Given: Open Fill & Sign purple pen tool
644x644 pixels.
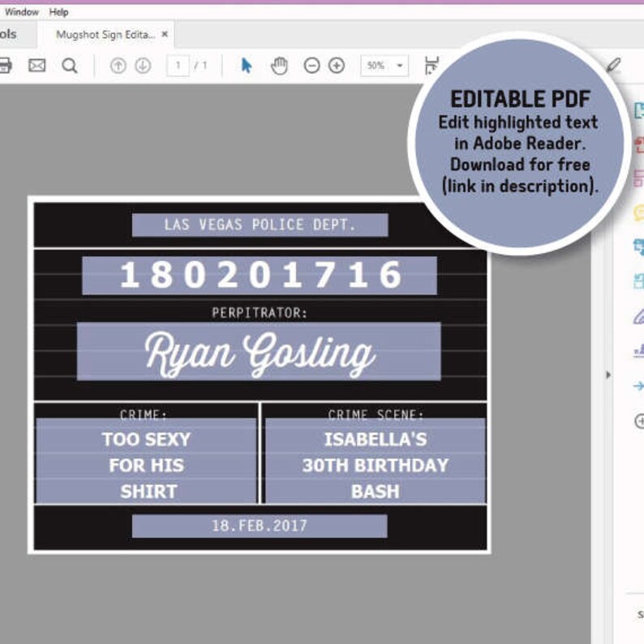Looking at the screenshot, I should click(x=639, y=316).
